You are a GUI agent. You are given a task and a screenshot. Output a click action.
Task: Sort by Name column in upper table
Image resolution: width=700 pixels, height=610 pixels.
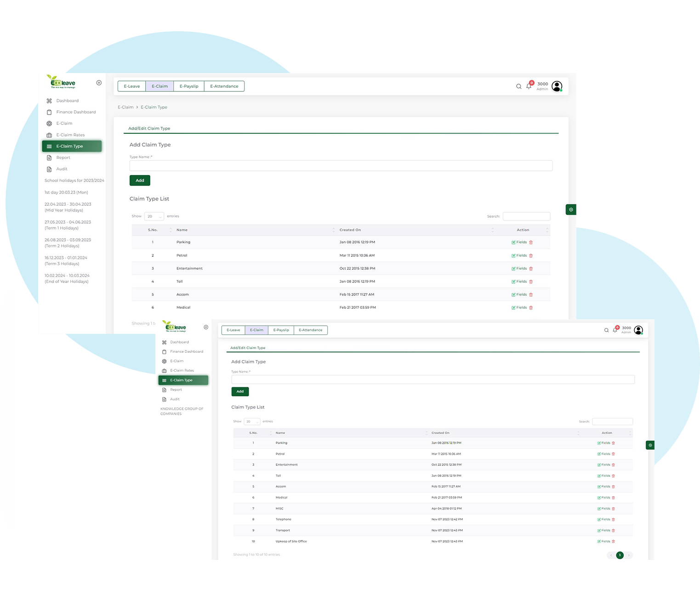coord(255,230)
